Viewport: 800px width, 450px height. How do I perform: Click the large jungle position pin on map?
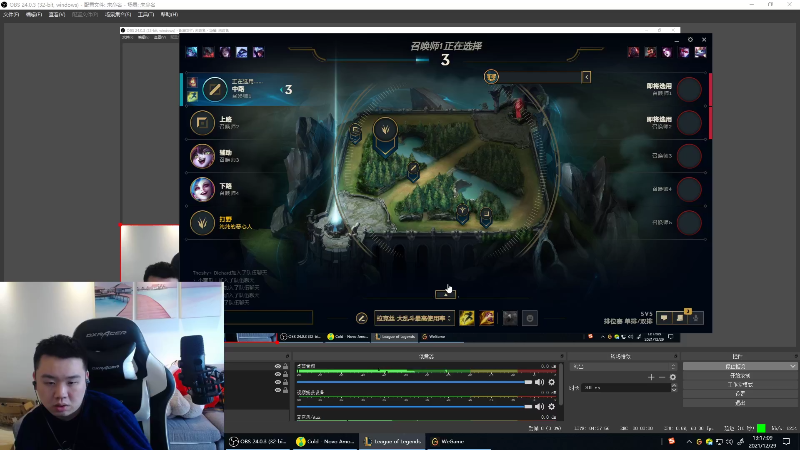click(385, 134)
